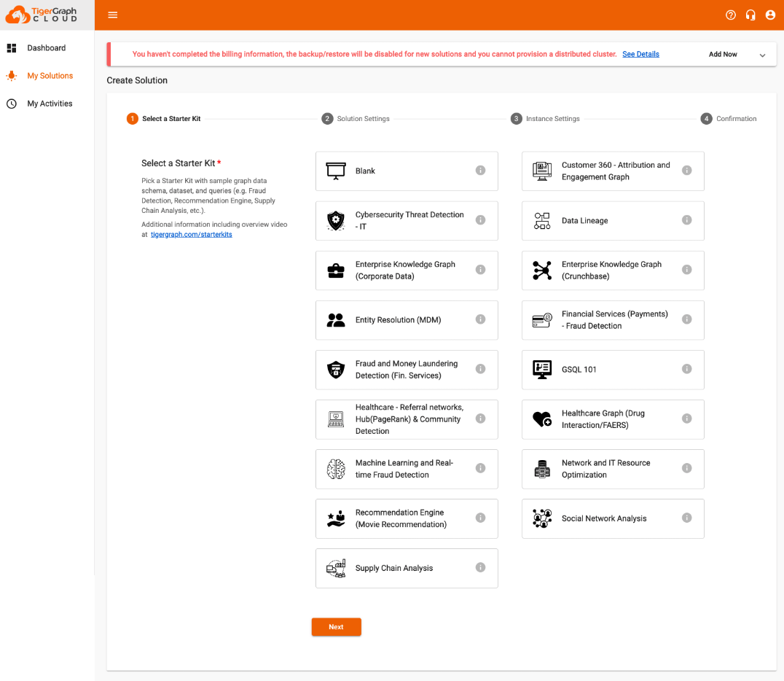The image size is (784, 681).
Task: Go to step 1 Select a Starter Kit
Action: coord(163,119)
